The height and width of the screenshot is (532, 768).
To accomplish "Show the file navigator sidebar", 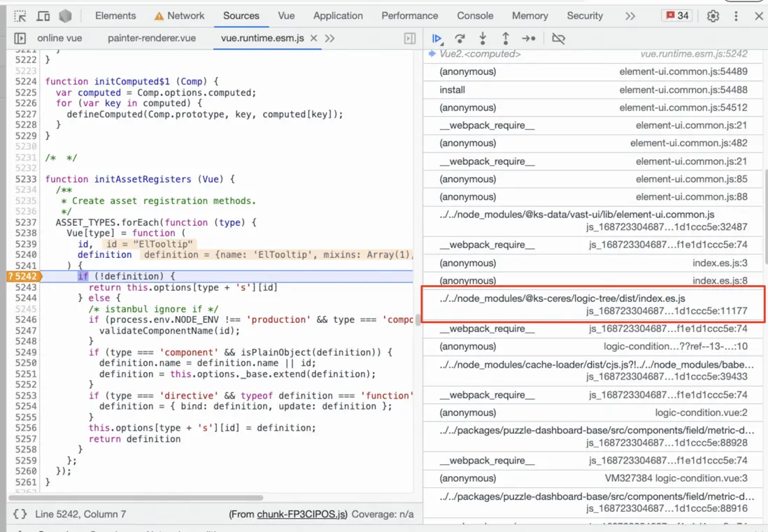I will (20, 38).
